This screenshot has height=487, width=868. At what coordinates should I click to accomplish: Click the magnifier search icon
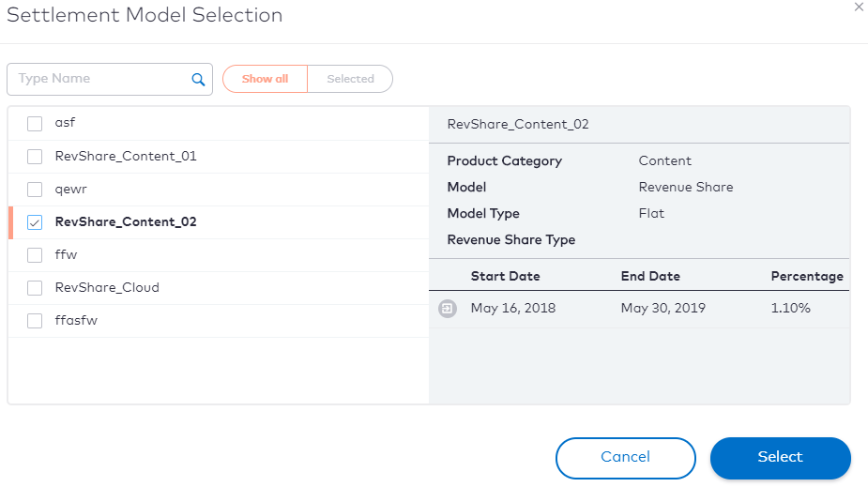[198, 79]
